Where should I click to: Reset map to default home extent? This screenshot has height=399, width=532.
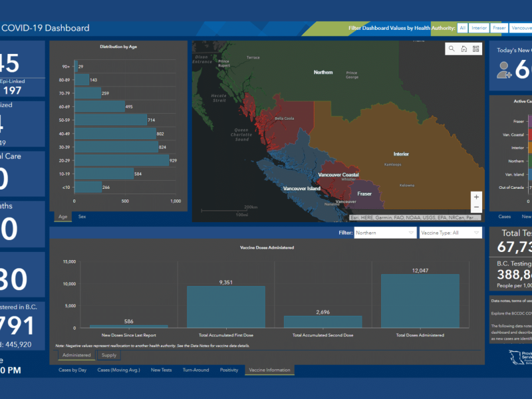point(464,49)
